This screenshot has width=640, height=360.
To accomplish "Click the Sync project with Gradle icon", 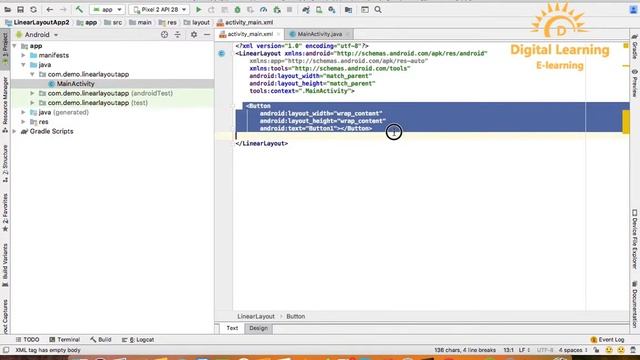I will pos(306,9).
